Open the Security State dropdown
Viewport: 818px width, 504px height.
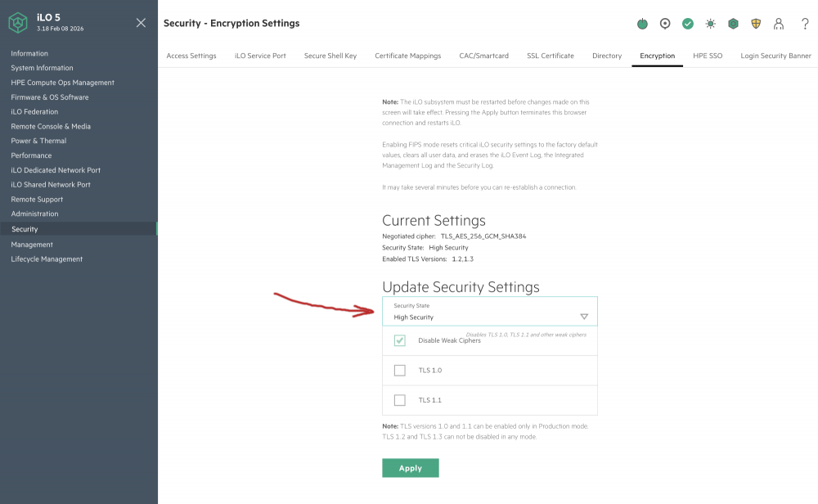[x=490, y=312]
